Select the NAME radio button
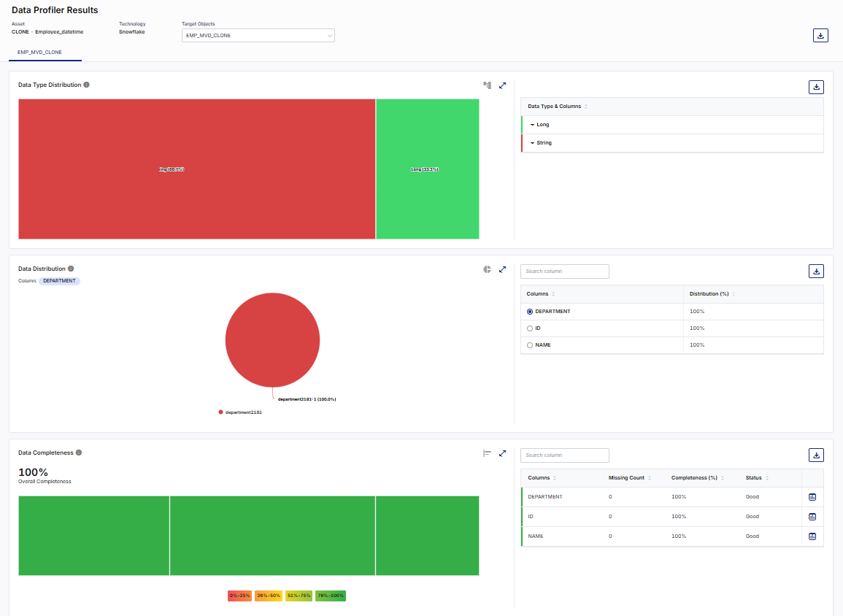This screenshot has width=843, height=616. tap(530, 345)
